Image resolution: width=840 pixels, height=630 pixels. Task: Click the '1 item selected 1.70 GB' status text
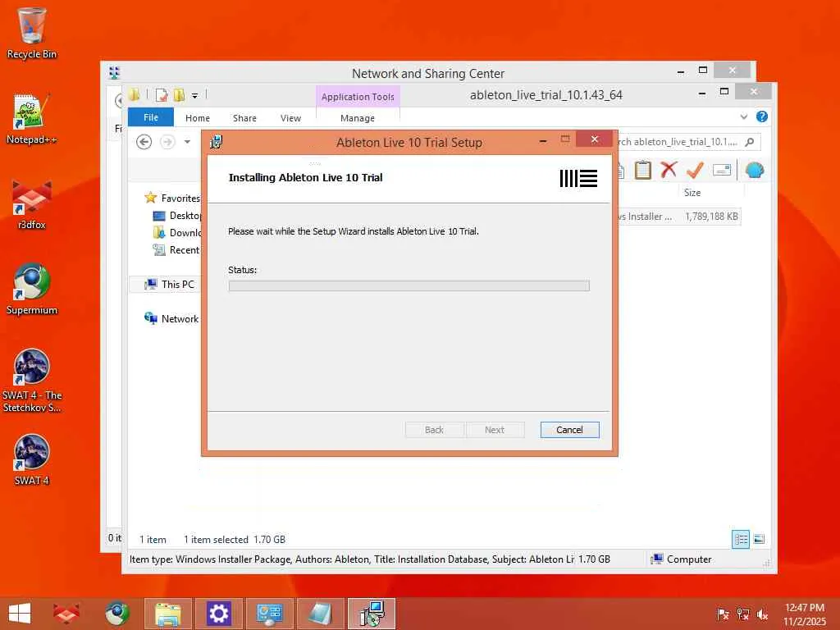coord(234,540)
